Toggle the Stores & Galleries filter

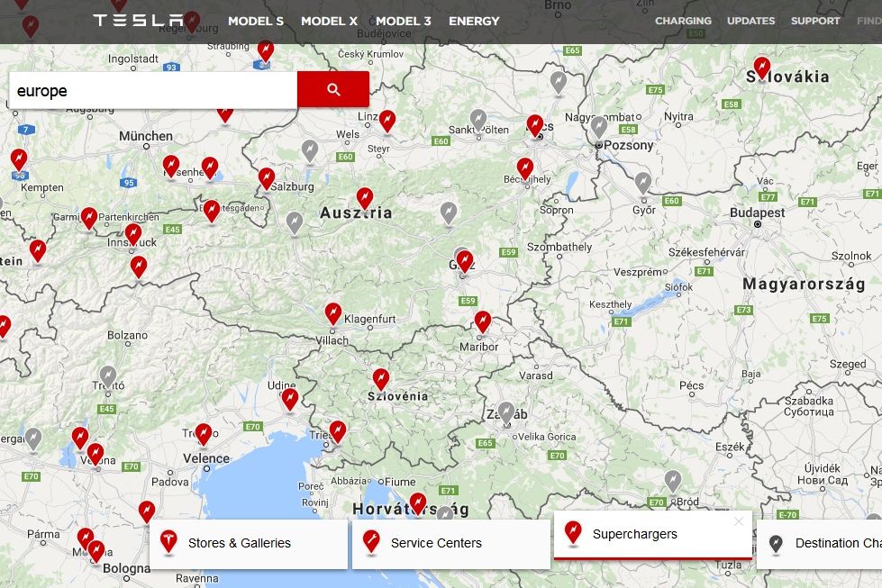[249, 544]
